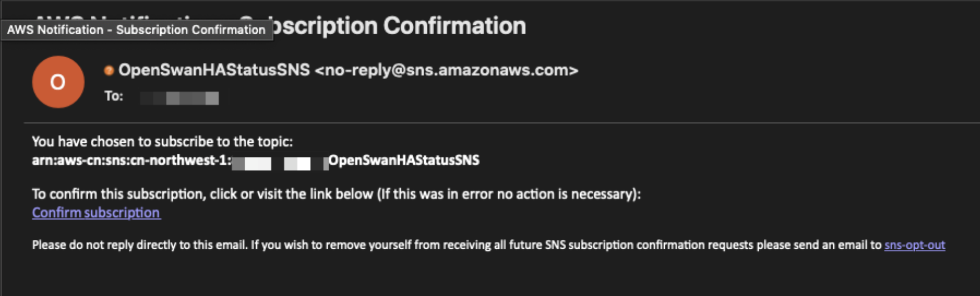Click the "Please do not reply directly" footer text

(139, 245)
